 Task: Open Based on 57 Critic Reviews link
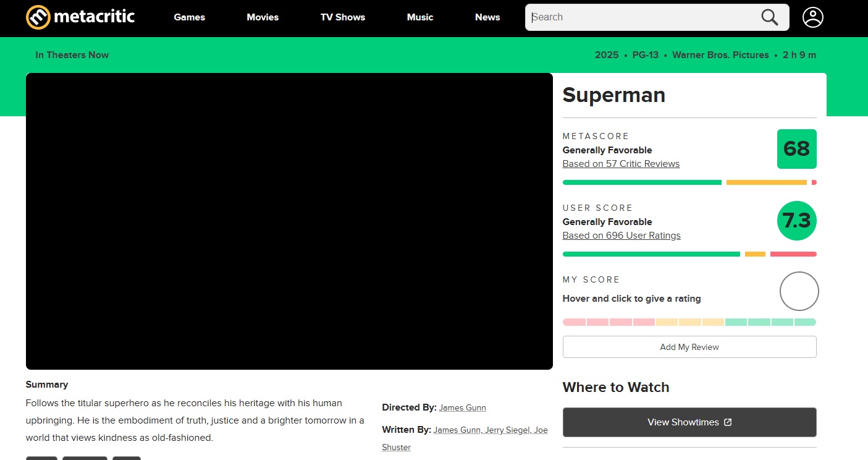(x=621, y=164)
